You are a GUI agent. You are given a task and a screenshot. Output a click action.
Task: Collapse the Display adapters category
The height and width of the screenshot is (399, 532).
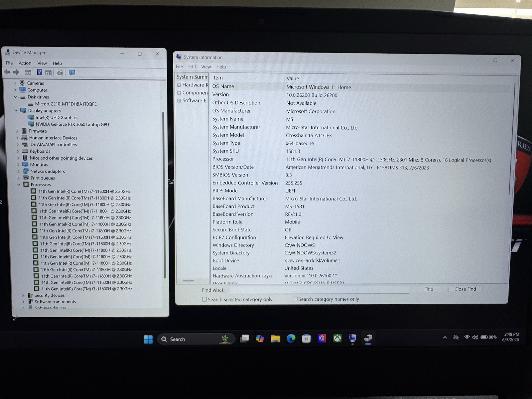16,110
